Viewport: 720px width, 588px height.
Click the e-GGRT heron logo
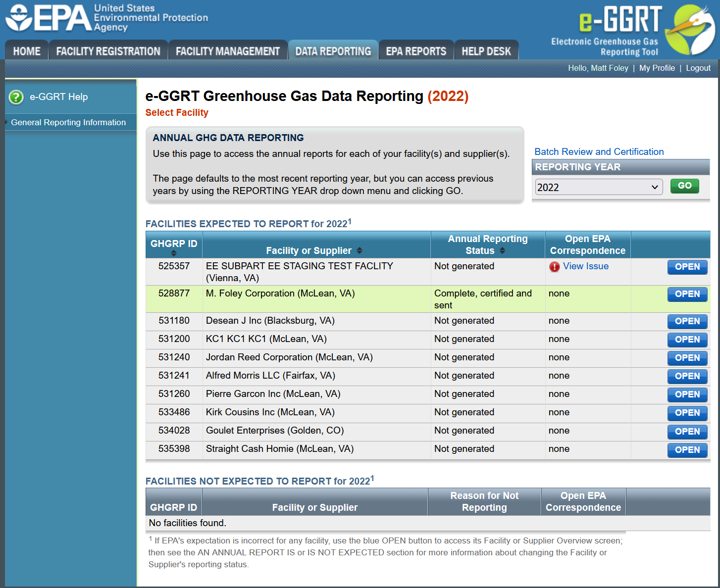[x=689, y=30]
